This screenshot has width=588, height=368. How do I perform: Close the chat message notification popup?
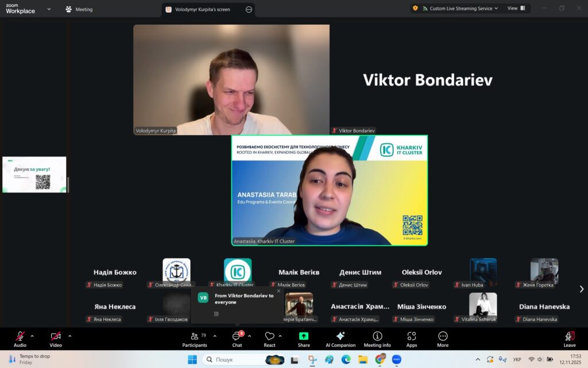(x=278, y=291)
